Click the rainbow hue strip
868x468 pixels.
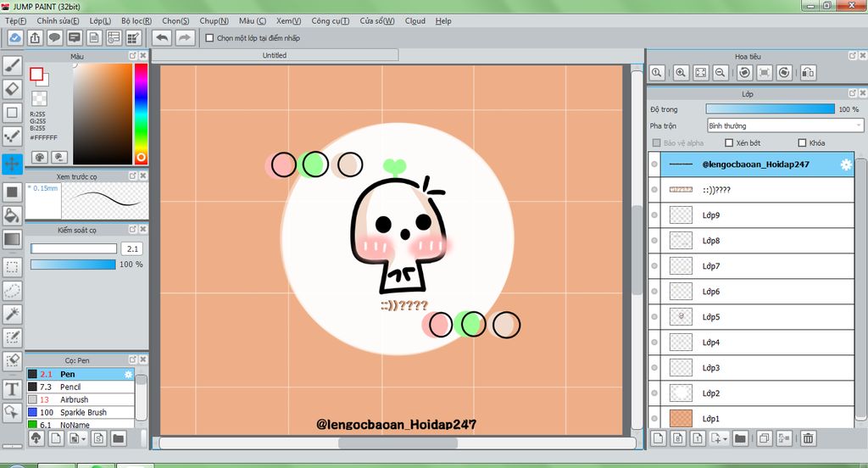pyautogui.click(x=142, y=114)
